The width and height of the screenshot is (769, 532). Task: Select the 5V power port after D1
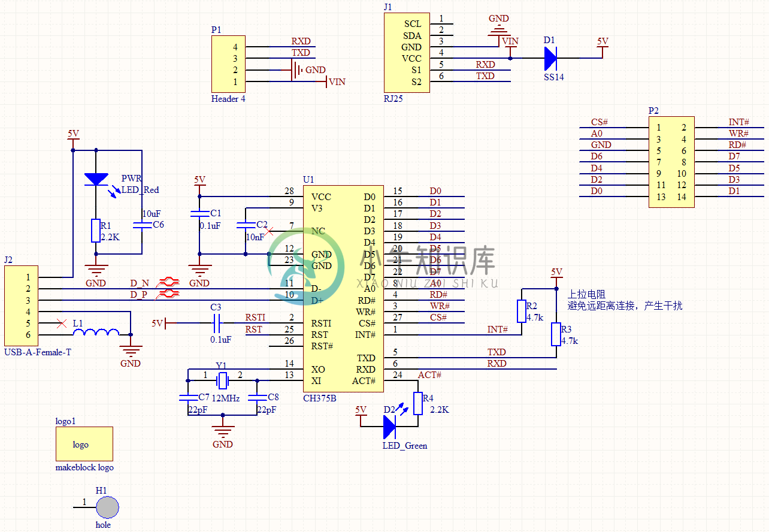pyautogui.click(x=603, y=47)
